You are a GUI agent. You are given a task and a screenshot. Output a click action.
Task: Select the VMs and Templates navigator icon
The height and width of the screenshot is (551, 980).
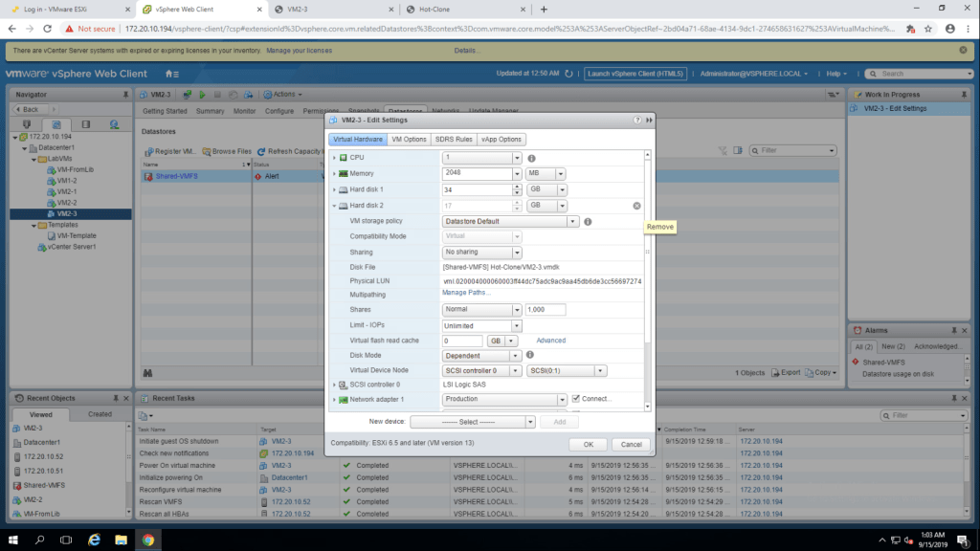coord(56,124)
